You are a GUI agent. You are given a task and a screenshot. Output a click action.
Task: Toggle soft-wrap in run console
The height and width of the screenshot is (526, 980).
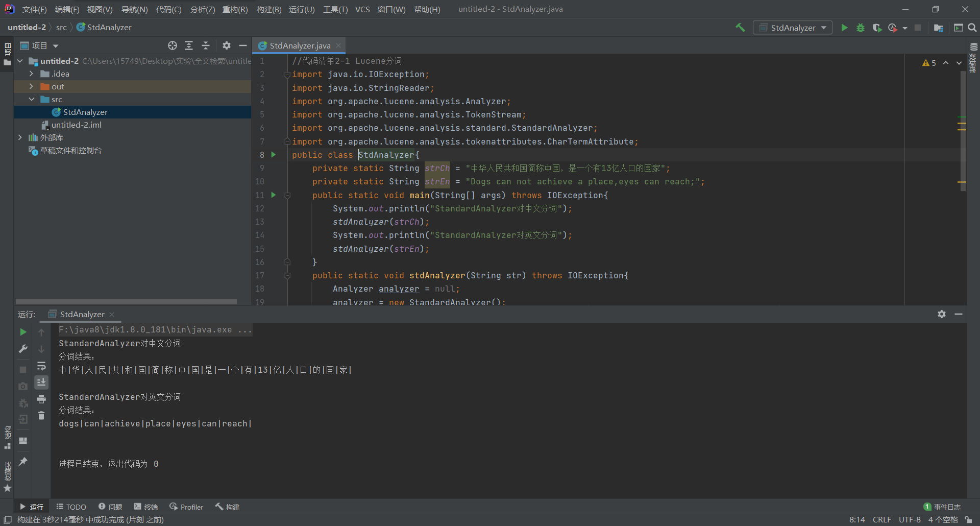41,366
